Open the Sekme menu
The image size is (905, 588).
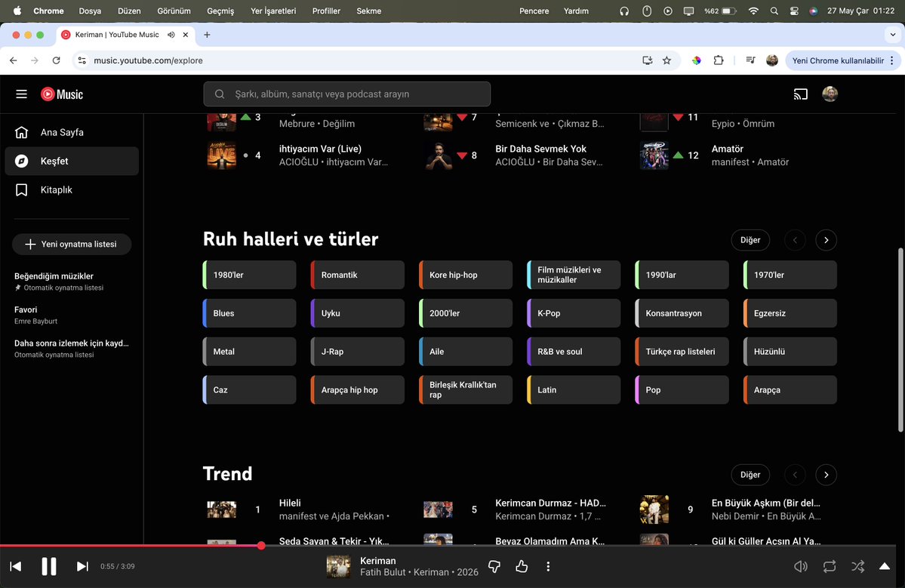[x=369, y=11]
